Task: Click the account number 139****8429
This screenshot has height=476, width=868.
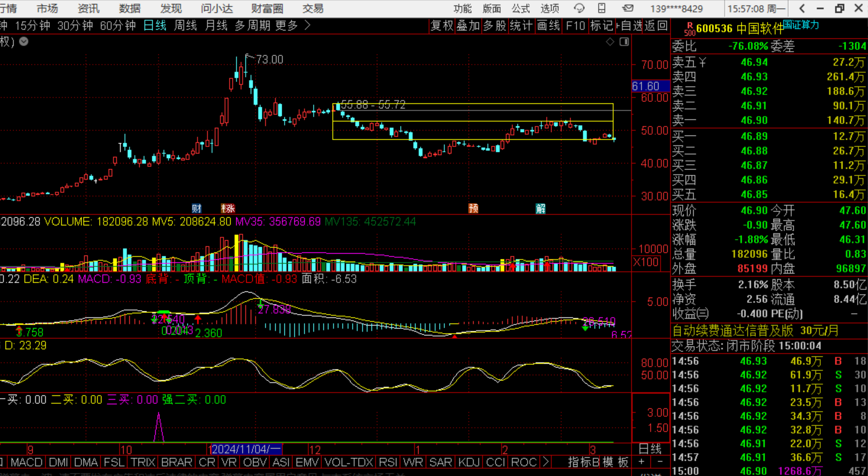Action: pos(676,9)
